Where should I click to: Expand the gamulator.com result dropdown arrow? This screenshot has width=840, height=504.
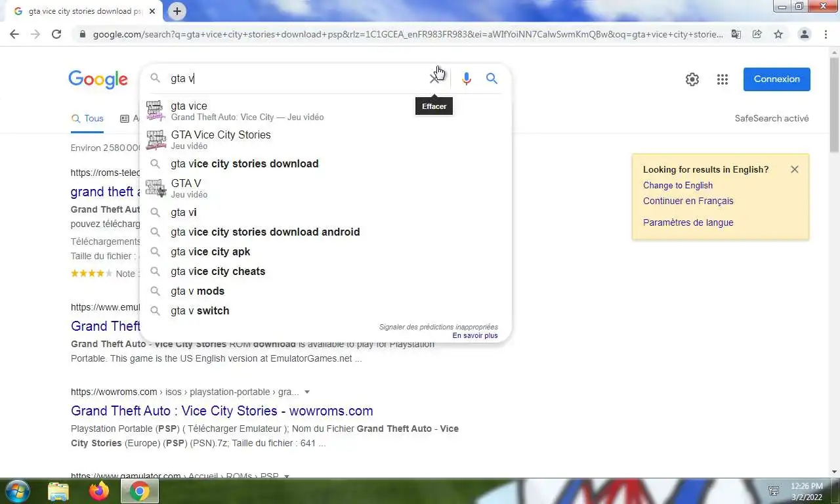(286, 476)
